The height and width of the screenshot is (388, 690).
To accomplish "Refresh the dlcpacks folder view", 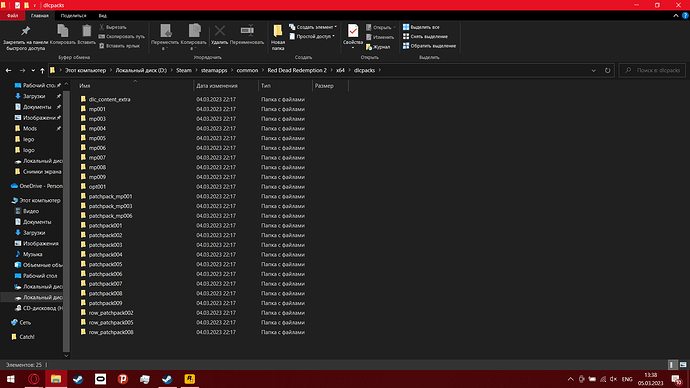I will (608, 70).
